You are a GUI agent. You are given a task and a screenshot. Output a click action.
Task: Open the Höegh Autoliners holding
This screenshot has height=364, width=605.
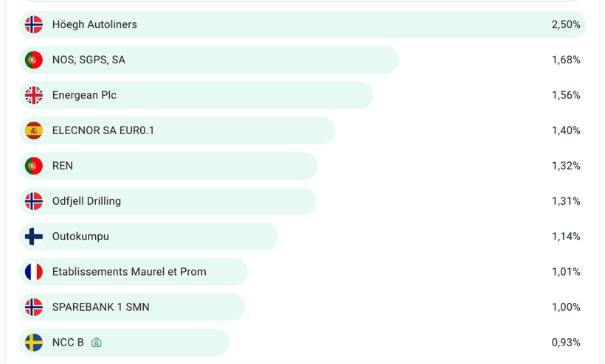[94, 24]
